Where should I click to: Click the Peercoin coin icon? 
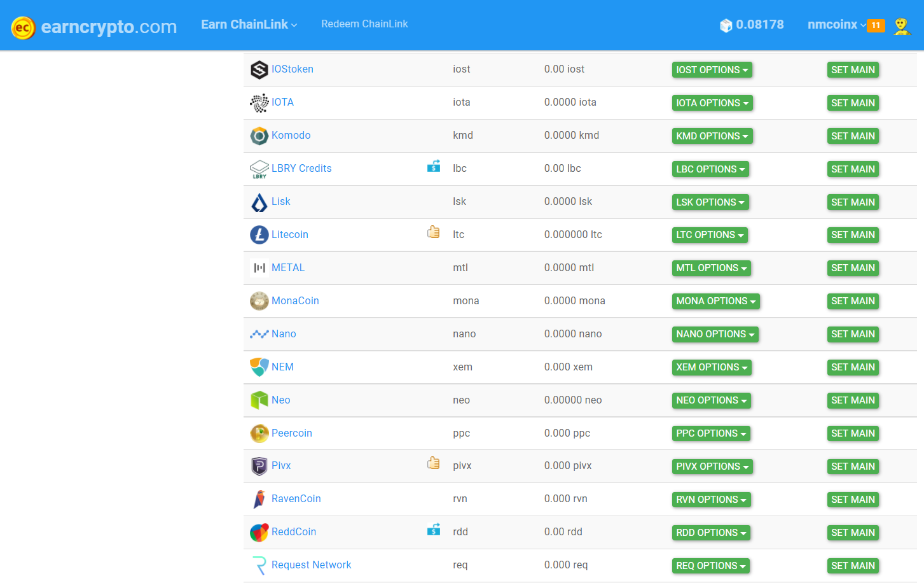259,433
